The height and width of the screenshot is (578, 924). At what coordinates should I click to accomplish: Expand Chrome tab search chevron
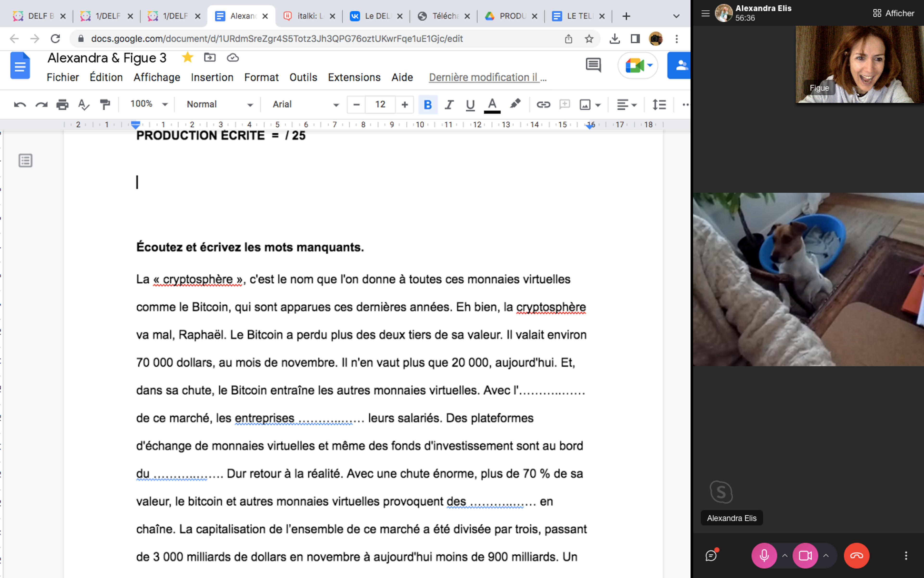(x=676, y=16)
